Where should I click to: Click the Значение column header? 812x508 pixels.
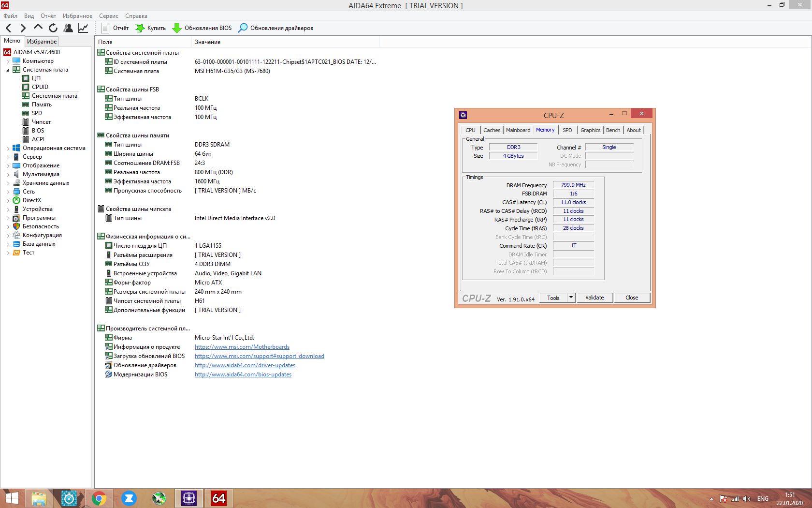(x=285, y=42)
